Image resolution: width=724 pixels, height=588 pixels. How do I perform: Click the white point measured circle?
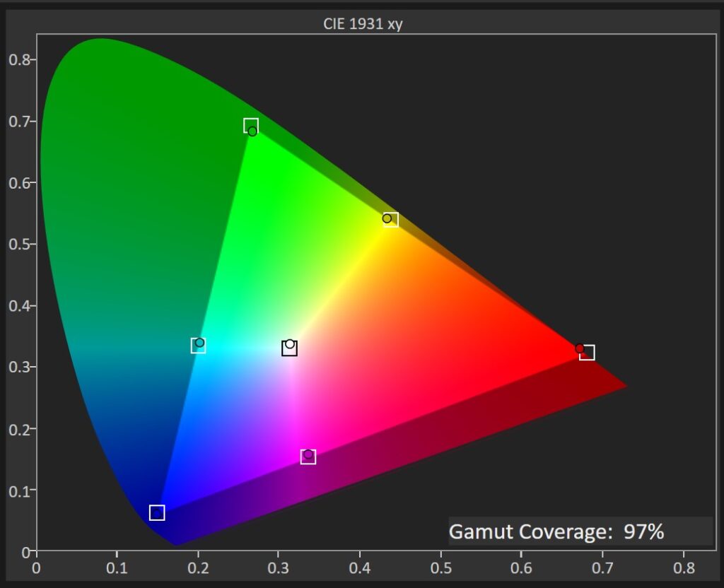tap(290, 344)
